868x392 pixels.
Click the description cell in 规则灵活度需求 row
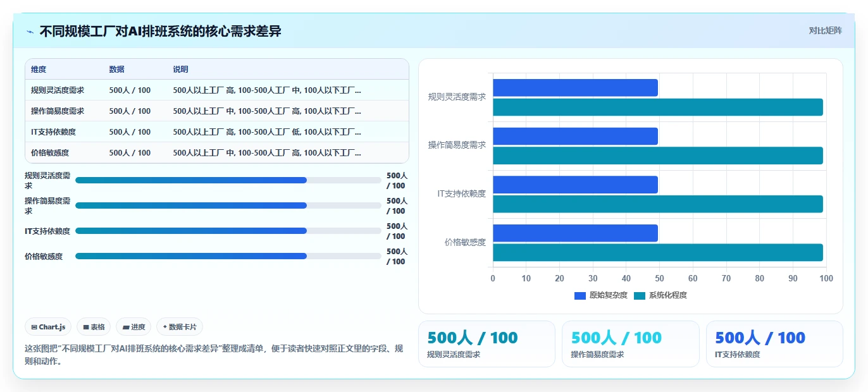coord(267,90)
